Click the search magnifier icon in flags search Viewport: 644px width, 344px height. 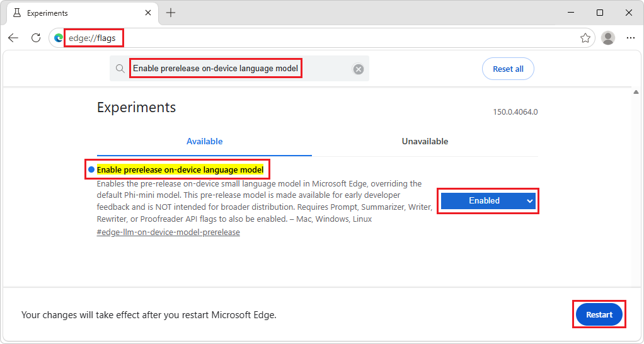(x=120, y=69)
